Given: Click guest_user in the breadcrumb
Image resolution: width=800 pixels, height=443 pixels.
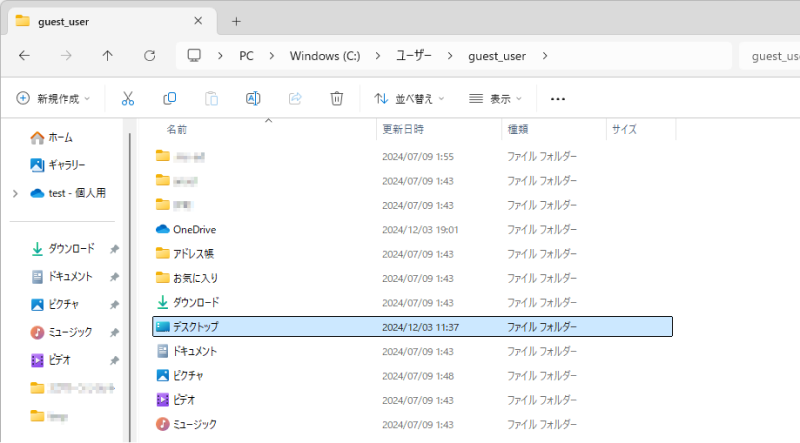Looking at the screenshot, I should pyautogui.click(x=497, y=56).
